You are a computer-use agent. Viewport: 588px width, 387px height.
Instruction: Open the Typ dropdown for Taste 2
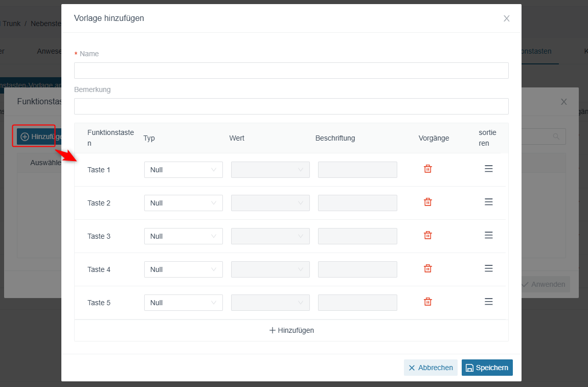184,203
